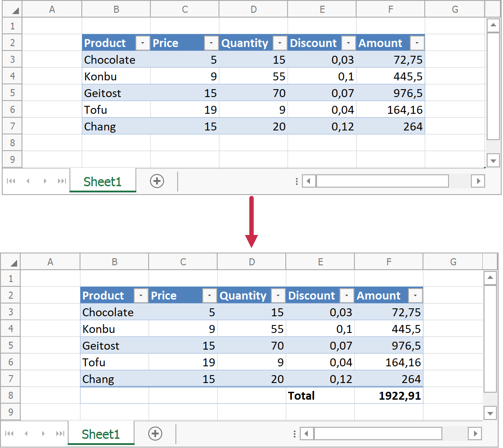Click horizontal scroll left arrow in upper spreadsheet

click(309, 181)
